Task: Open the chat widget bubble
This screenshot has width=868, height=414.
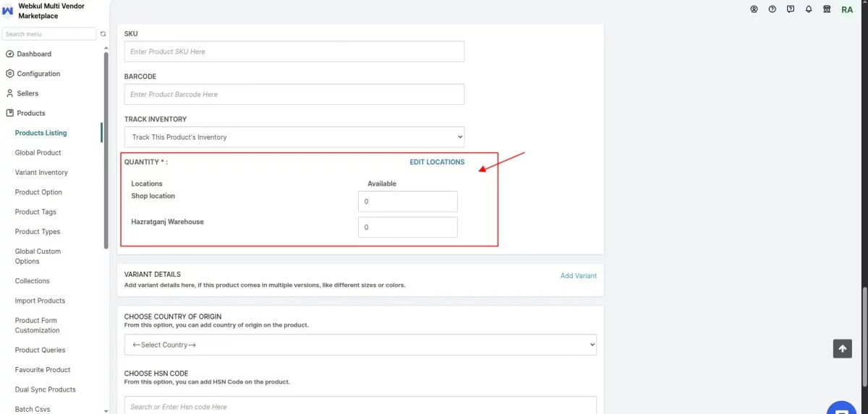Action: pyautogui.click(x=842, y=407)
